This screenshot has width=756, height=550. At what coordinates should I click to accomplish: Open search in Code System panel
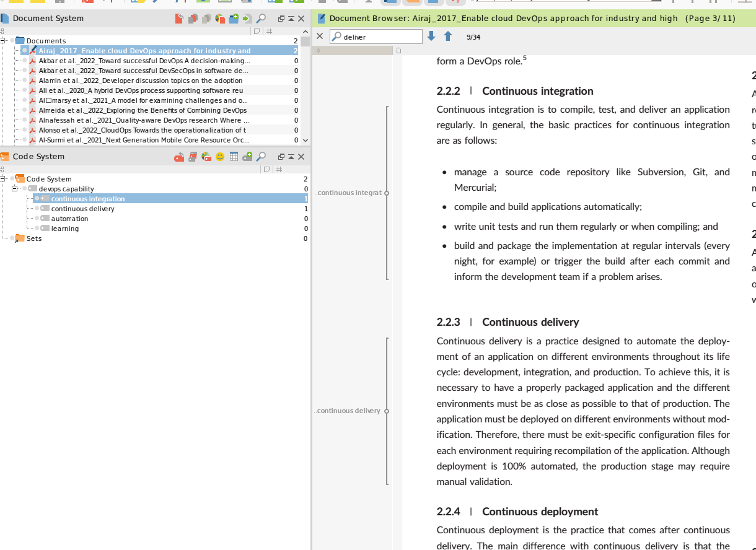[261, 157]
